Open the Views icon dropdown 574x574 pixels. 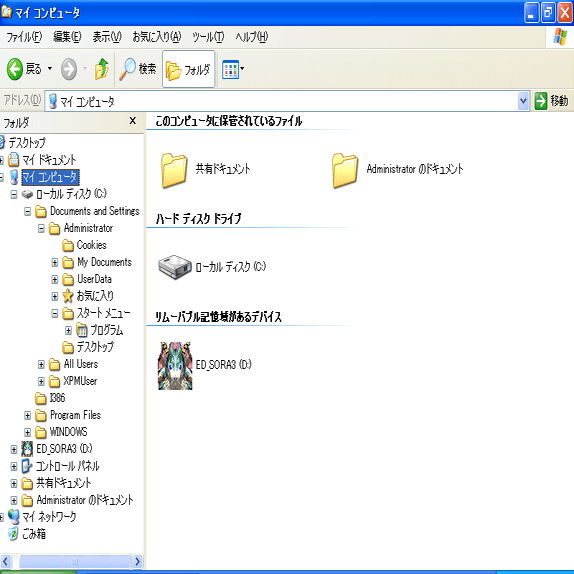tap(232, 69)
